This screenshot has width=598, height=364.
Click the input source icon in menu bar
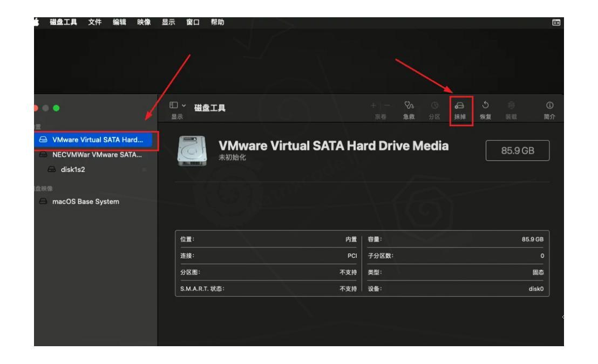(556, 23)
